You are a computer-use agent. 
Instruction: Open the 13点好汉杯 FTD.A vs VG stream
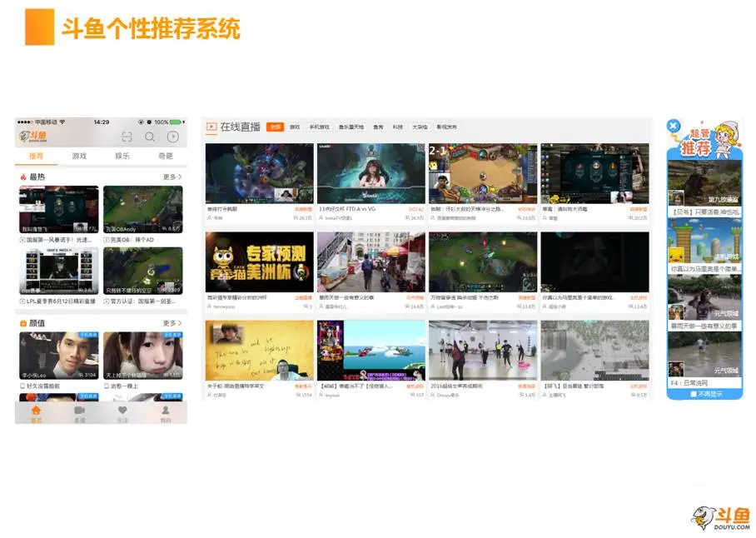371,173
